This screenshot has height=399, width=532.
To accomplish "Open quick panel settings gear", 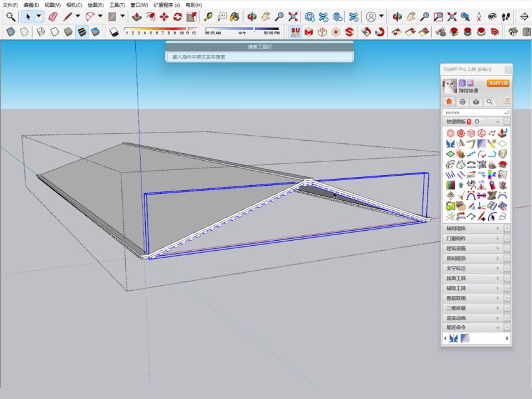I will coord(477,121).
